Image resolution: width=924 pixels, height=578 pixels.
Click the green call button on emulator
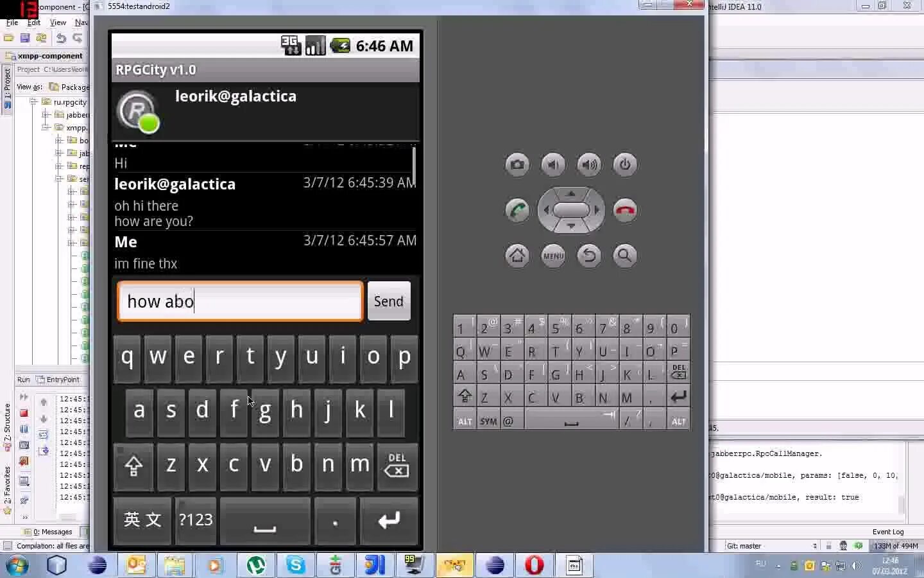click(517, 210)
